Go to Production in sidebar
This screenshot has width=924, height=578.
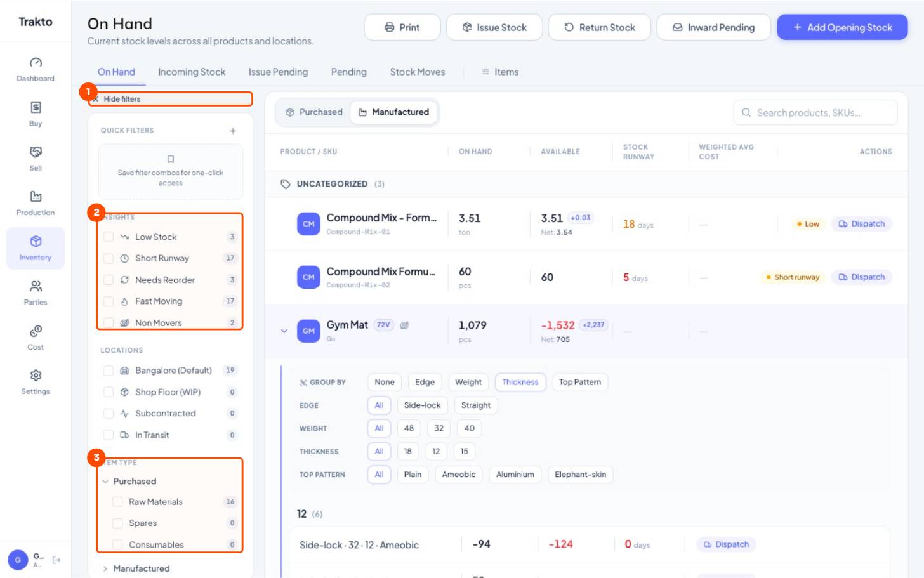[36, 203]
